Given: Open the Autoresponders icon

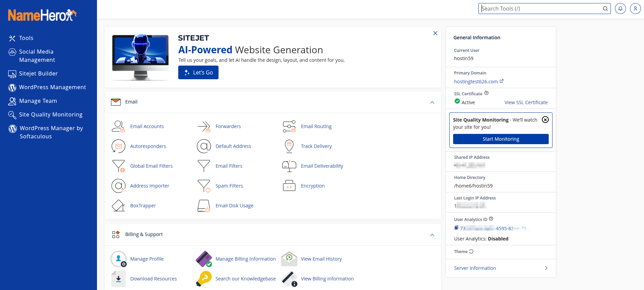Looking at the screenshot, I should pos(118,146).
